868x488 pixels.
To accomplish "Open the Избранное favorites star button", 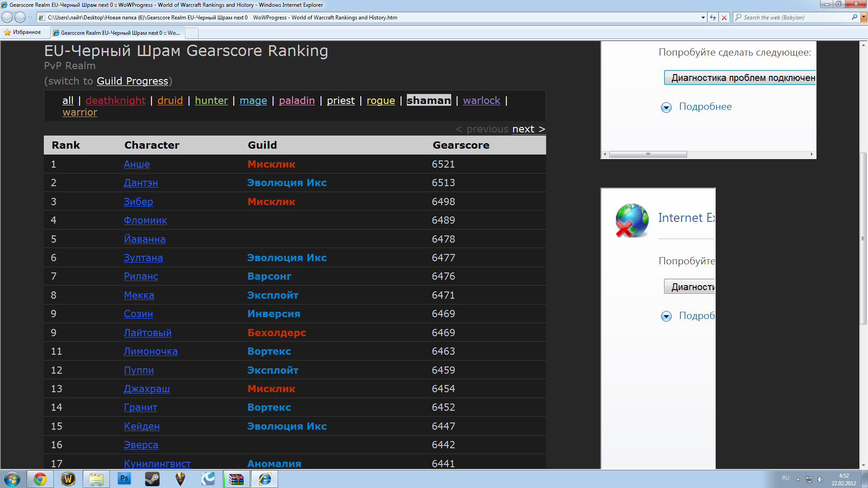I will coord(23,33).
